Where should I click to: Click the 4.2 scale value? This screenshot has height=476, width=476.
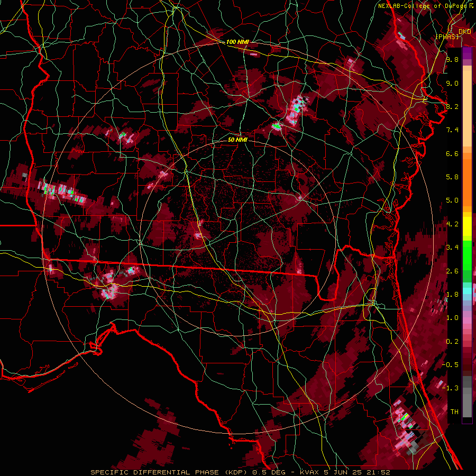point(452,224)
